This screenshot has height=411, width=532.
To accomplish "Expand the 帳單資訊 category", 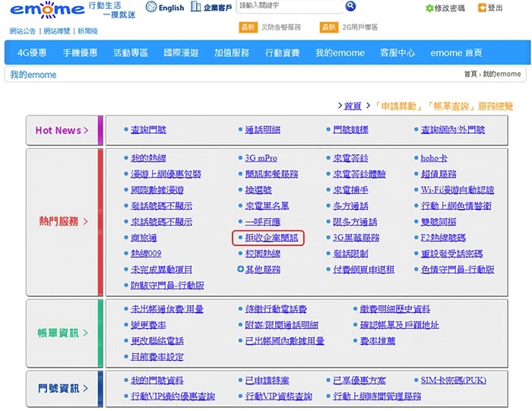I will click(x=63, y=333).
